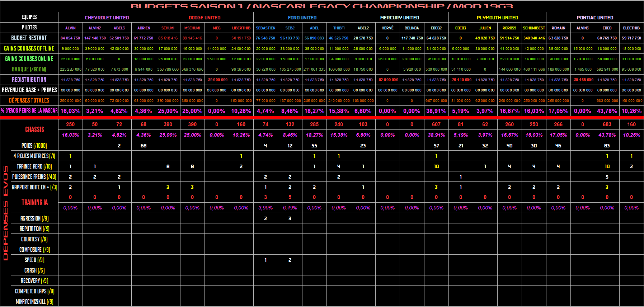Click the BUDGETS SAISON 1 title banner
The image size is (644, 307).
click(x=322, y=6)
